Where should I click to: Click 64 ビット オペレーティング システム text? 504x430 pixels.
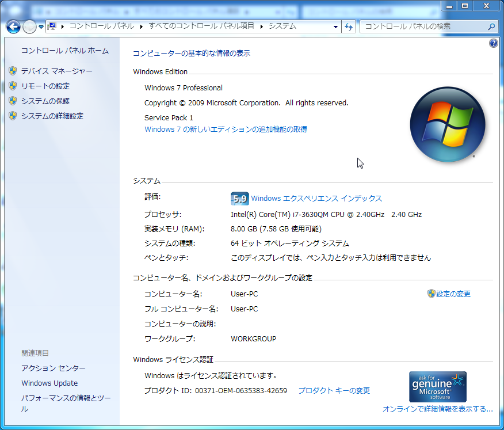tap(289, 243)
